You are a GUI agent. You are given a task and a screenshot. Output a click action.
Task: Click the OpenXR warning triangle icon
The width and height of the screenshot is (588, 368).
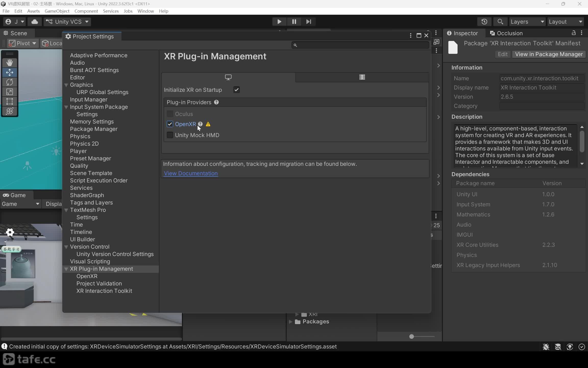pyautogui.click(x=208, y=124)
